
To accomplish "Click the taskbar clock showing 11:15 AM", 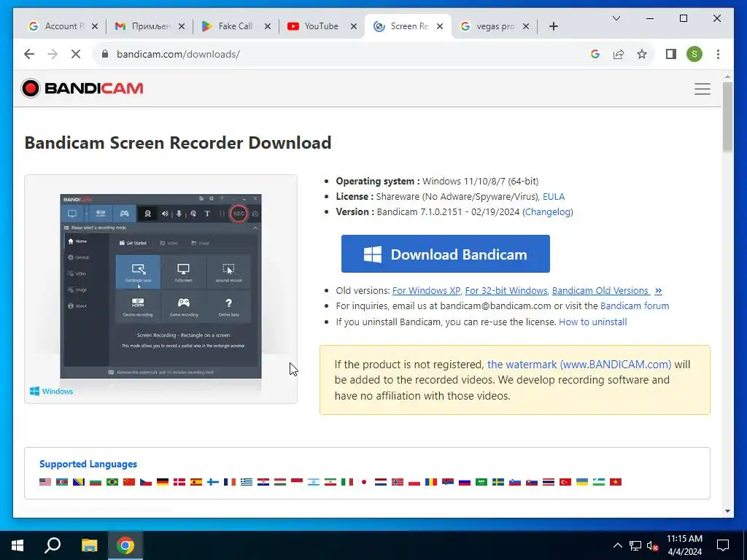I will (684, 545).
